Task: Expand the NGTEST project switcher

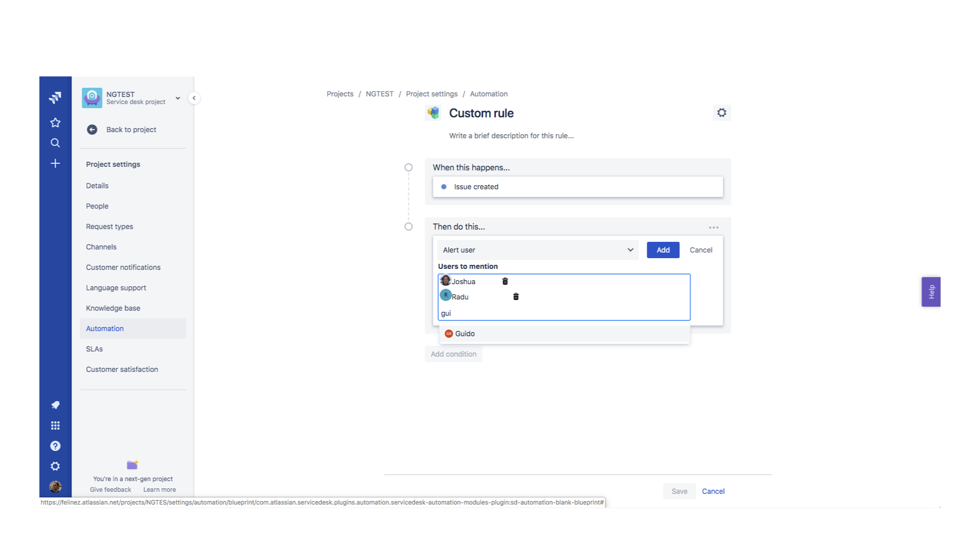Action: (178, 98)
